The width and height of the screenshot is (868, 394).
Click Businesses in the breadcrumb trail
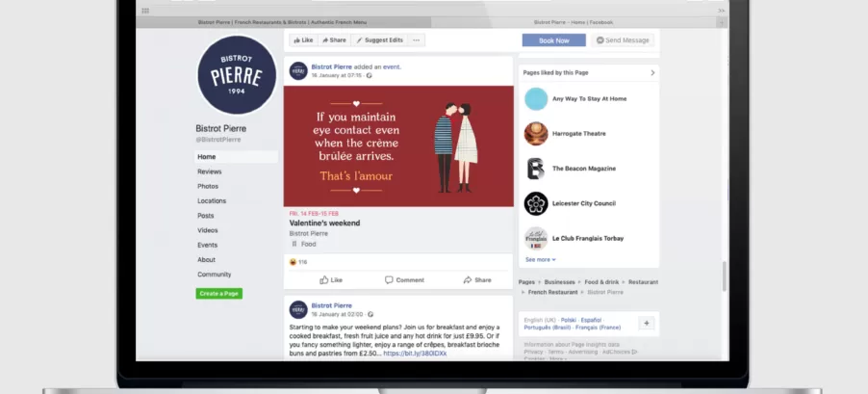(560, 282)
